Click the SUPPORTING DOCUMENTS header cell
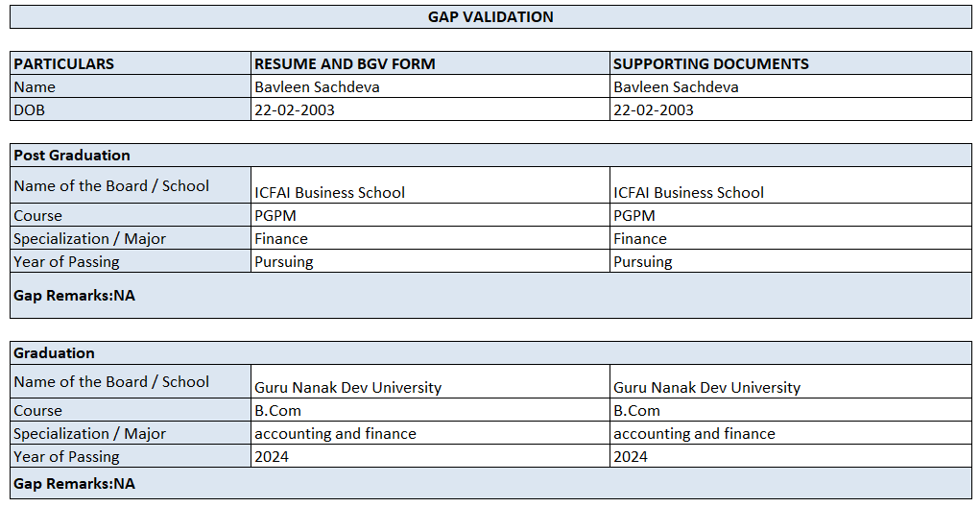 pyautogui.click(x=710, y=63)
